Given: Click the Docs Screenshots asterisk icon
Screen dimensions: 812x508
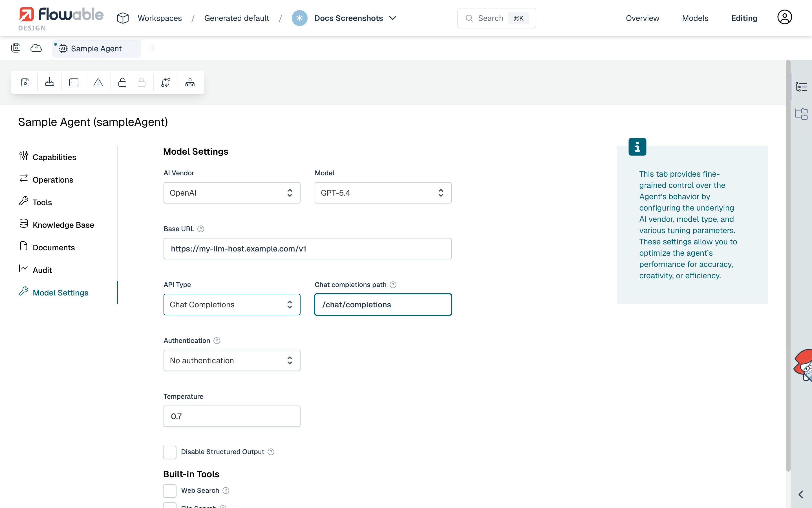Looking at the screenshot, I should pos(300,18).
